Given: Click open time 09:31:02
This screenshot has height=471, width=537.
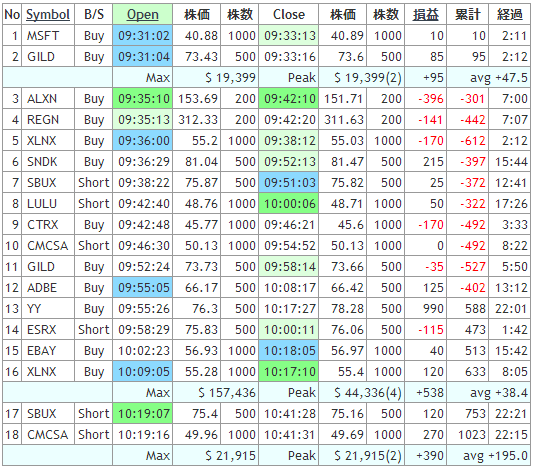Looking at the screenshot, I should tap(142, 36).
